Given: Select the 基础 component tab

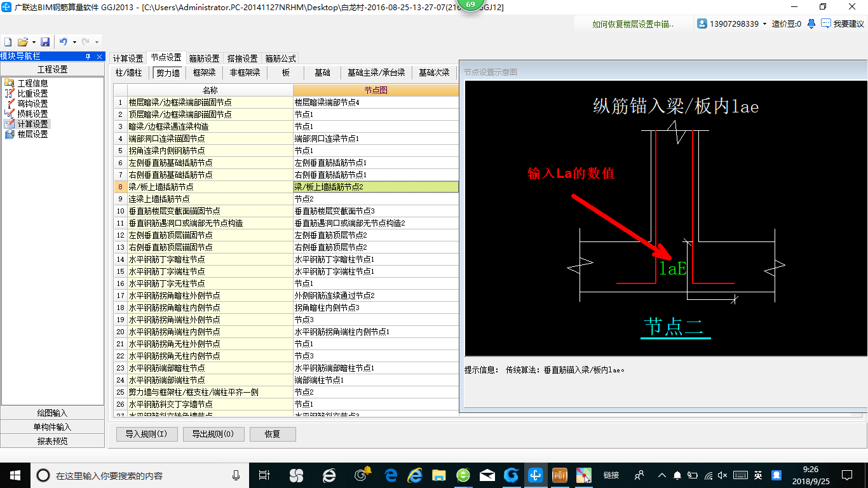Looking at the screenshot, I should click(x=323, y=72).
